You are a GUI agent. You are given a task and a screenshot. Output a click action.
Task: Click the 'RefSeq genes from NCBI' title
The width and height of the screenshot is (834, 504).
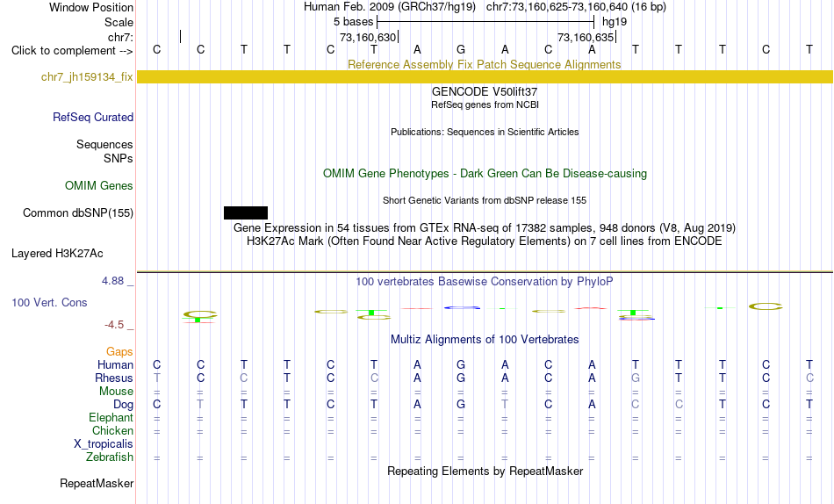coord(485,104)
